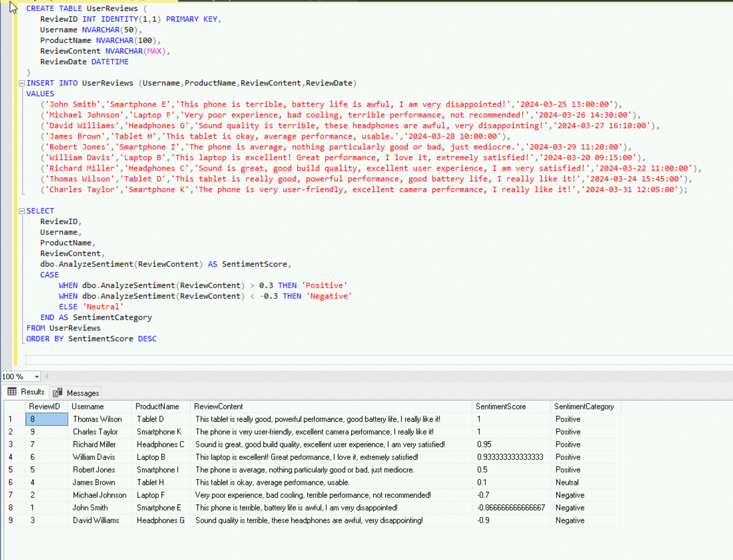Click the -0.9 sentiment score cell

tap(483, 521)
